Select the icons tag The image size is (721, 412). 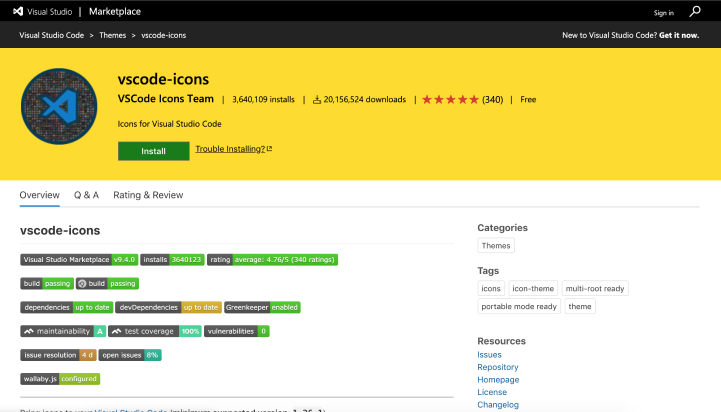tap(491, 288)
